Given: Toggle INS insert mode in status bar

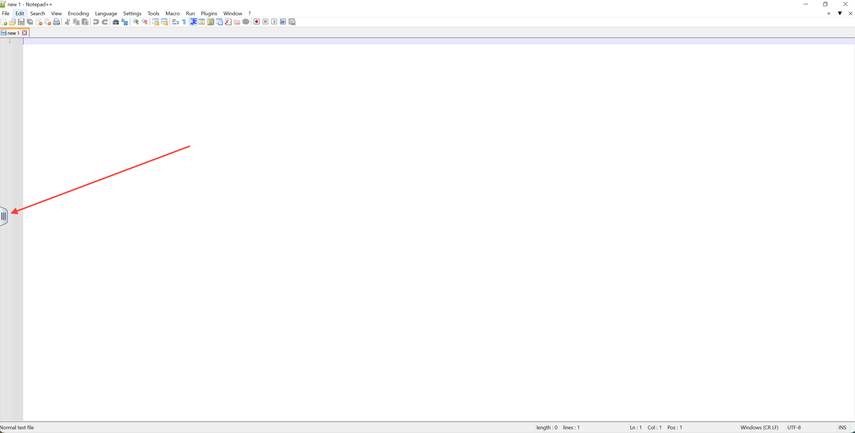Looking at the screenshot, I should (x=842, y=427).
